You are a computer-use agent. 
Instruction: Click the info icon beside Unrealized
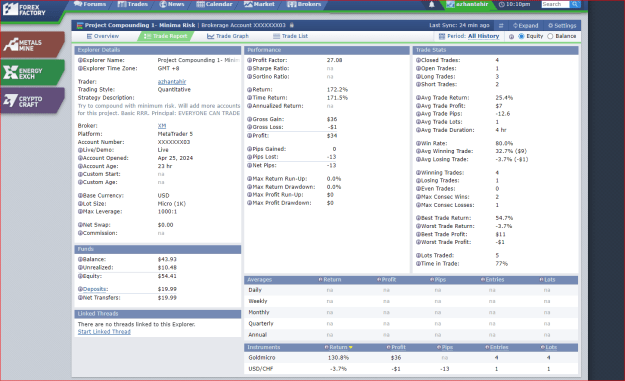pos(80,268)
